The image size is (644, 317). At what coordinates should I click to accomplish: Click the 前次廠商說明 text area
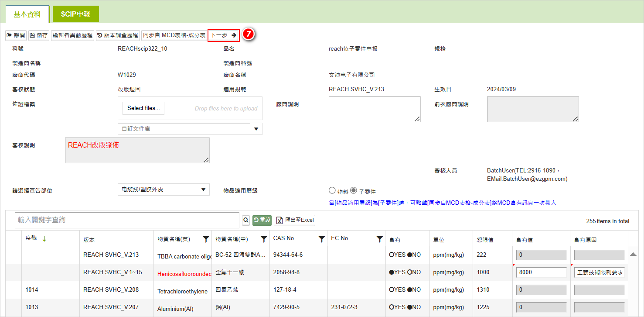tap(533, 109)
